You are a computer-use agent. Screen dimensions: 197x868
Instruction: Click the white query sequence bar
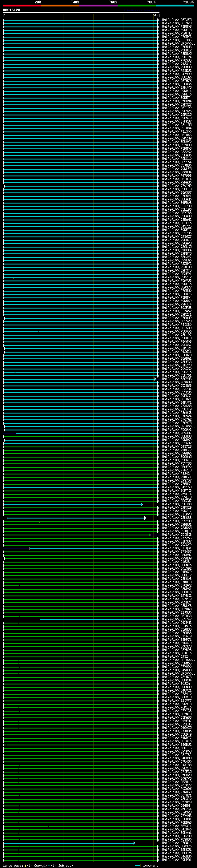coord(81,12)
